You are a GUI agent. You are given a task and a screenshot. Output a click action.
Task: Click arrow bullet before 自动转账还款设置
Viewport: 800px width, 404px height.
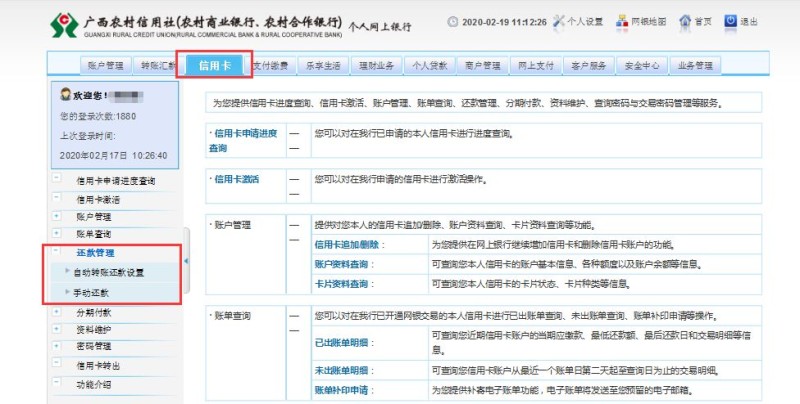(x=67, y=271)
